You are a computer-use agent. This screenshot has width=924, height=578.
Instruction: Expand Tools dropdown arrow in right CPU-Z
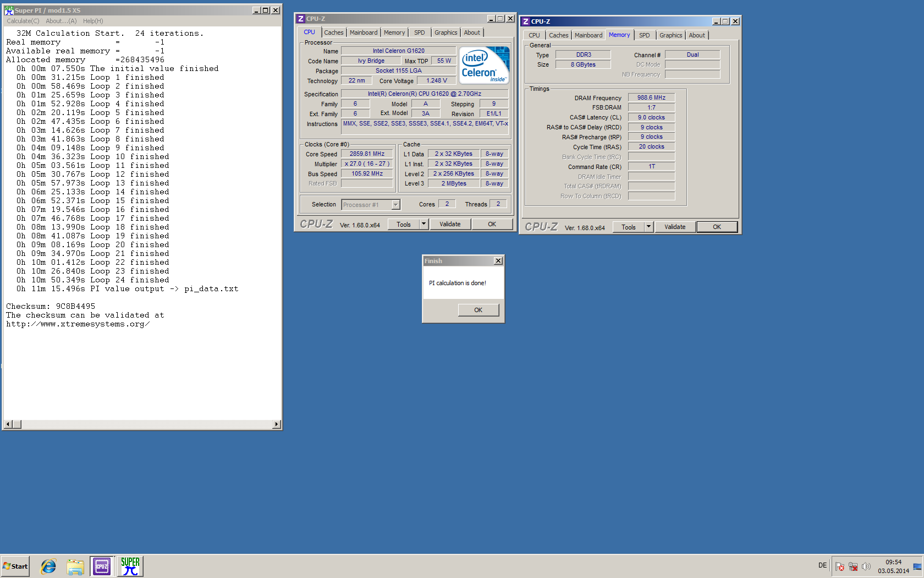click(648, 227)
